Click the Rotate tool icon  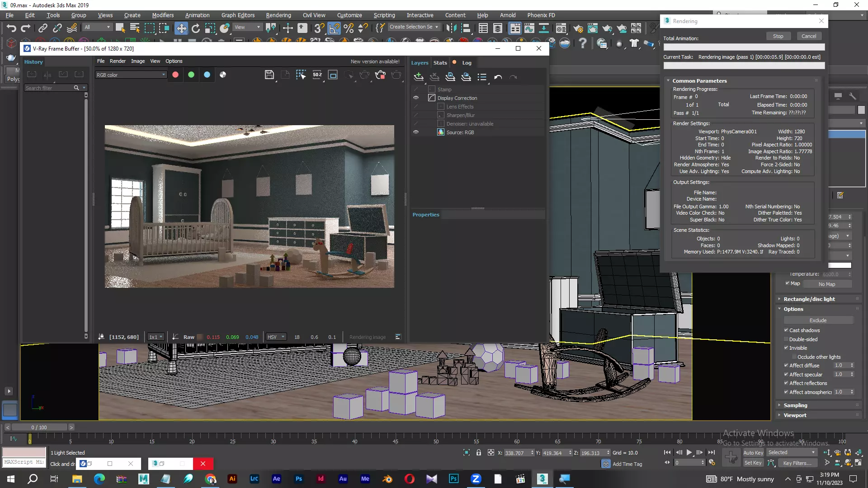(x=195, y=28)
